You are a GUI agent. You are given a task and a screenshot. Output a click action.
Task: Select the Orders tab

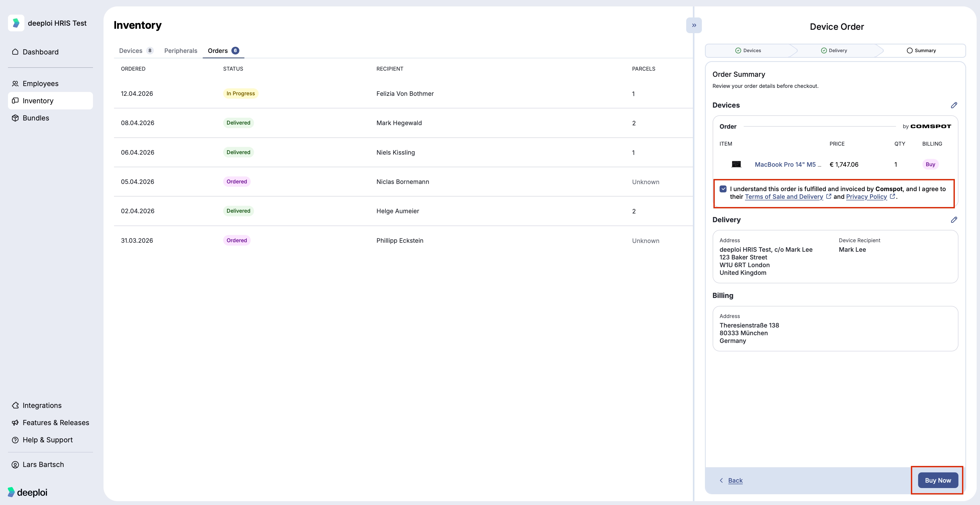pyautogui.click(x=223, y=51)
